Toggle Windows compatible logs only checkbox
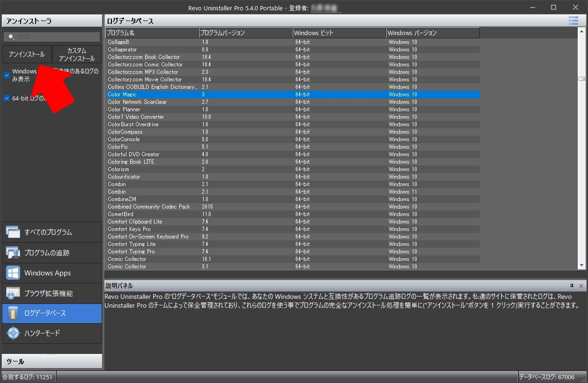 (7, 75)
